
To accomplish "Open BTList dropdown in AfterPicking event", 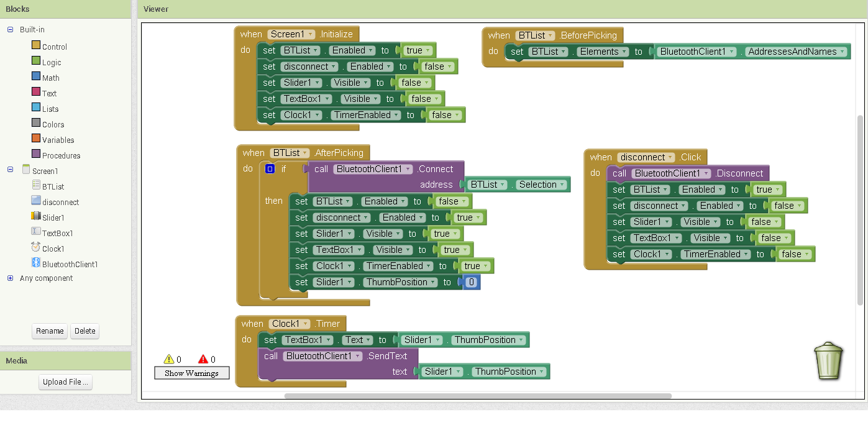I will (290, 153).
